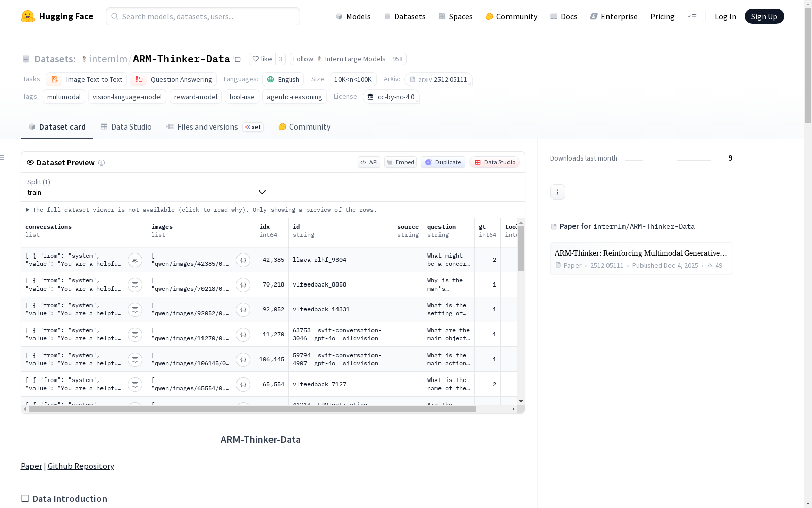The height and width of the screenshot is (508, 812).
Task: Expand images JSON for vlfeedback_14331 row
Action: 243,309
